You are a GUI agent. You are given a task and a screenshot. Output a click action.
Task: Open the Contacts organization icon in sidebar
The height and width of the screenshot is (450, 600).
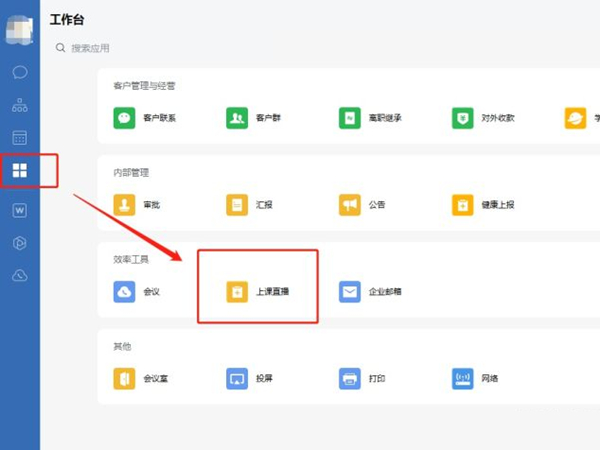point(19,105)
